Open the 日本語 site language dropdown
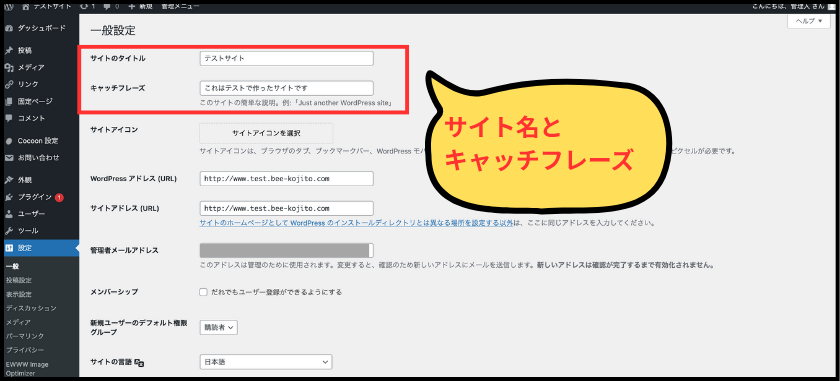This screenshot has width=840, height=381. (266, 362)
